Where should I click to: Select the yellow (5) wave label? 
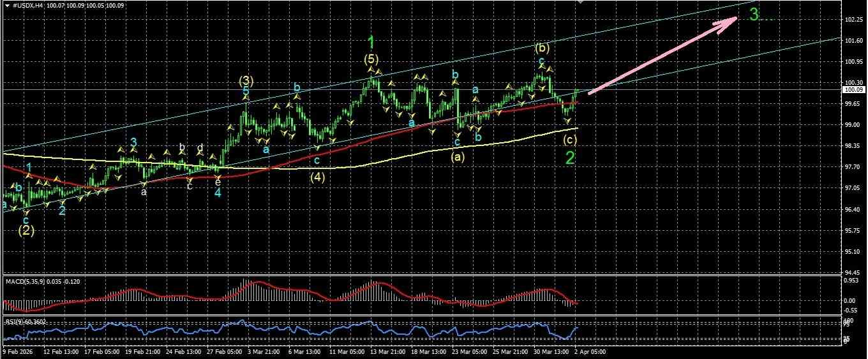[x=371, y=60]
